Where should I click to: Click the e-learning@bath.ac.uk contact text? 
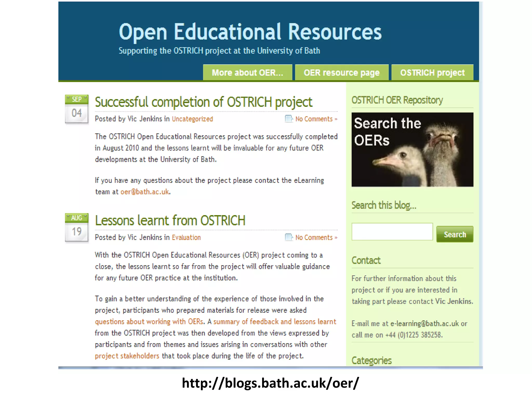425,324
